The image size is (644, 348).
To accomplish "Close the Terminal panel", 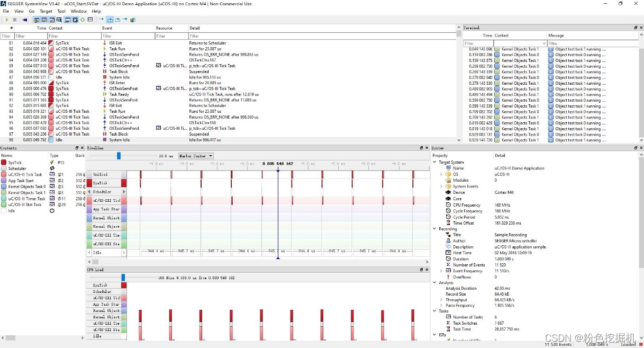I will point(641,28).
